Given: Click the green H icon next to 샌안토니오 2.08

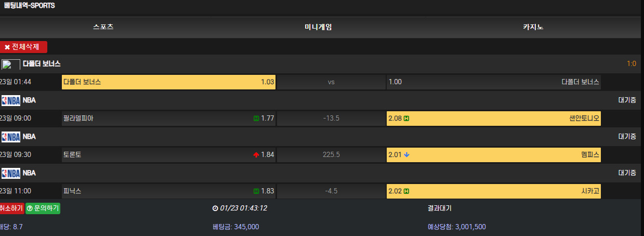Looking at the screenshot, I should [x=406, y=119].
